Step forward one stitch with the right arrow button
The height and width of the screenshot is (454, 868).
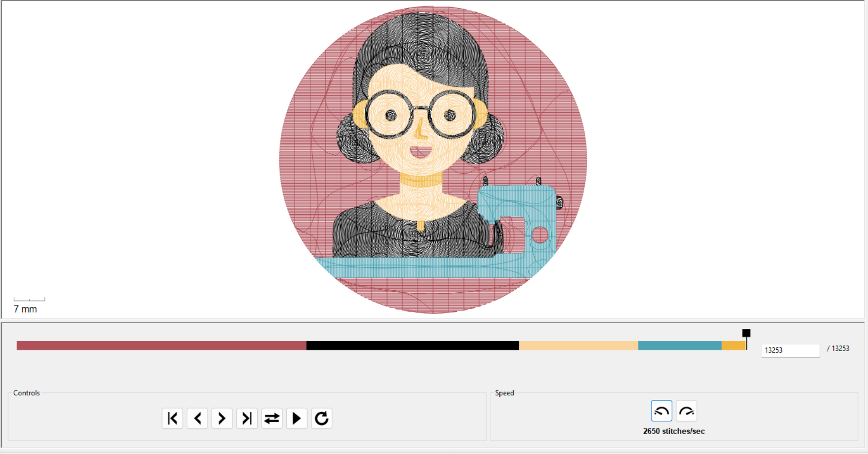click(x=222, y=418)
